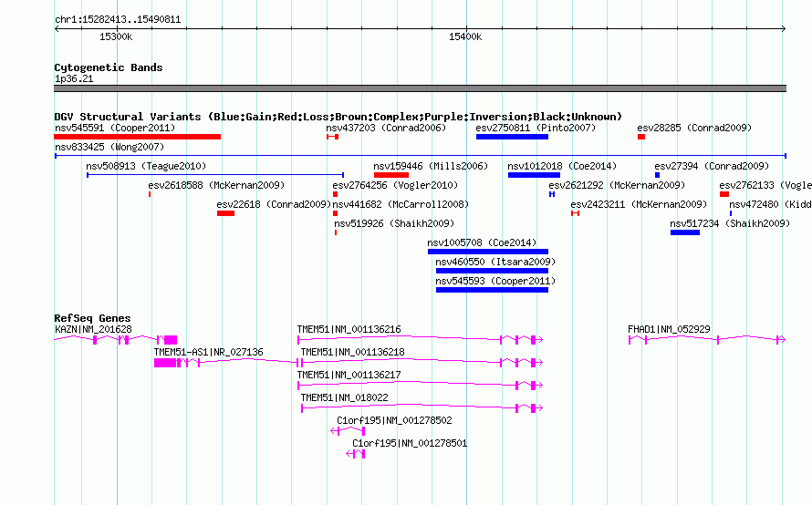Click the Cytogenetic Bands track title

click(x=109, y=67)
